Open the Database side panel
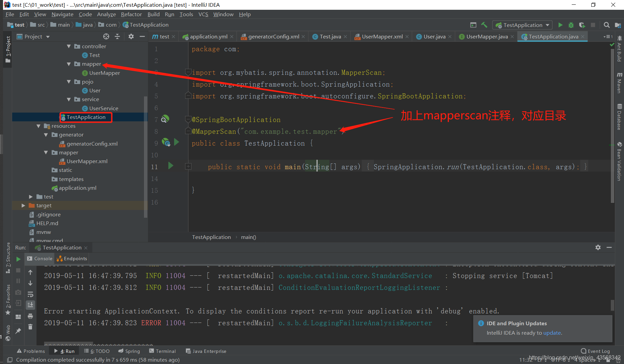Viewport: 624px width, 364px height. 619,117
